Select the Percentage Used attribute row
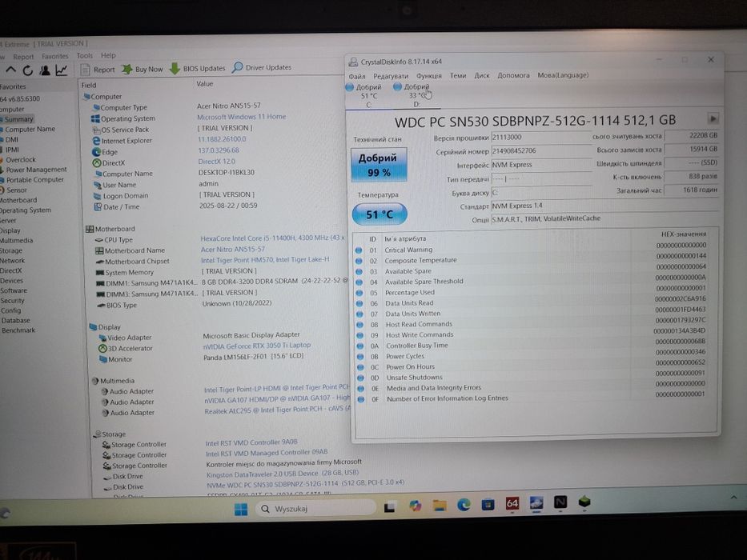This screenshot has height=560, width=747. (531, 292)
